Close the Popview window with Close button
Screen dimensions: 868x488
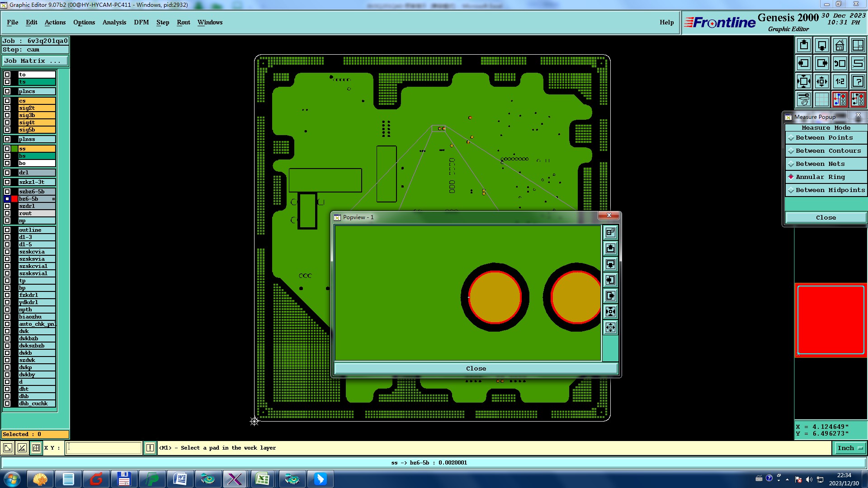point(476,368)
